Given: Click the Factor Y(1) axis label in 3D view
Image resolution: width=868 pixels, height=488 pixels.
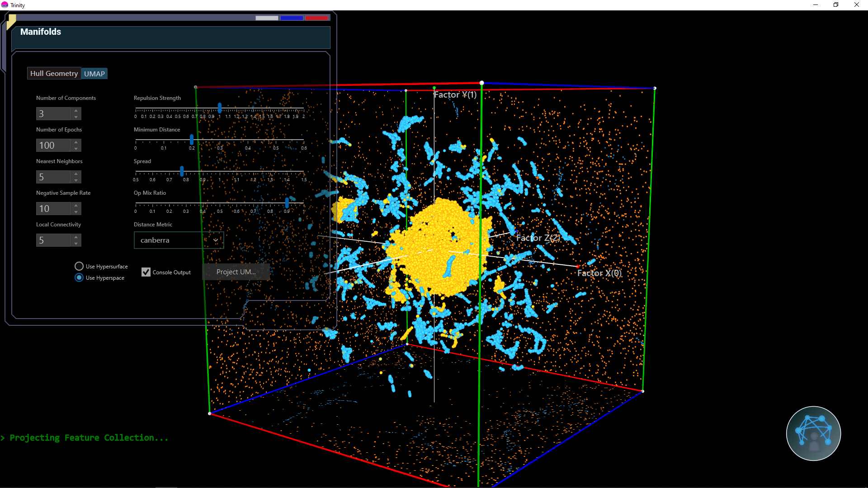Looking at the screenshot, I should click(x=455, y=94).
